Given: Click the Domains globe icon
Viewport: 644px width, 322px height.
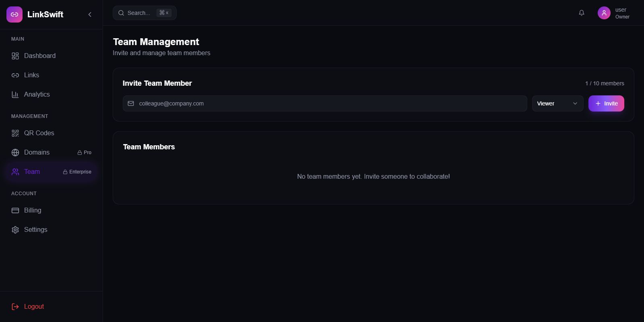Looking at the screenshot, I should point(15,153).
